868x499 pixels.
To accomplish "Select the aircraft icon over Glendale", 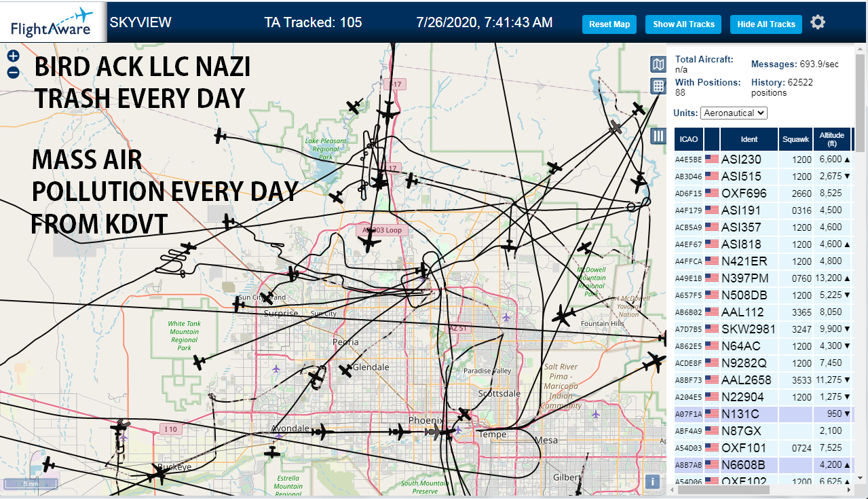I will tap(346, 371).
